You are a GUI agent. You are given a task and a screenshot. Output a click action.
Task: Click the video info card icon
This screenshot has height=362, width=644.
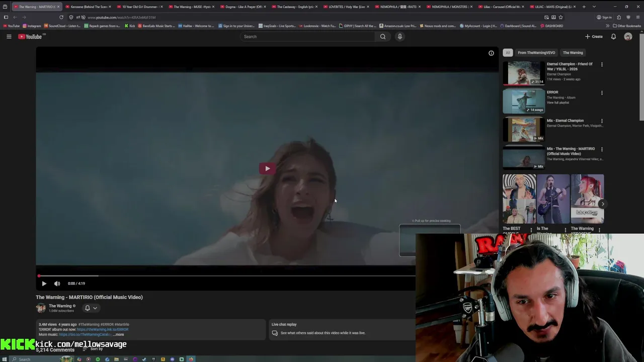coord(491,53)
